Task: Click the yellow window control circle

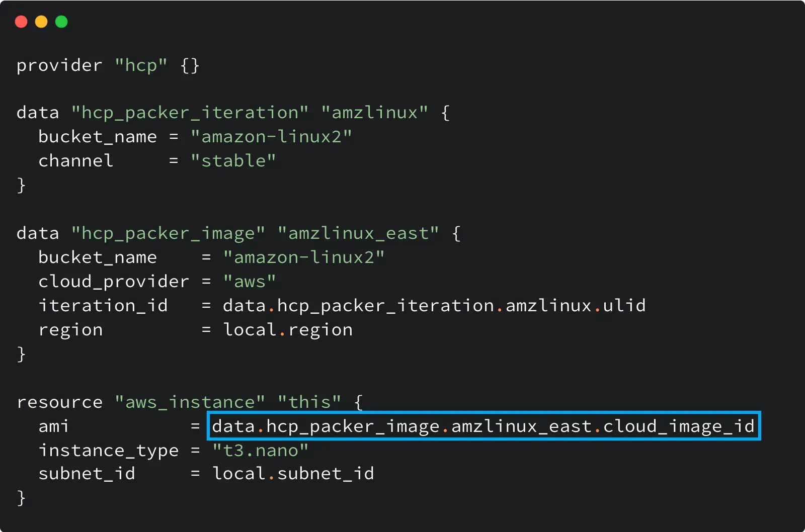Action: pyautogui.click(x=41, y=22)
